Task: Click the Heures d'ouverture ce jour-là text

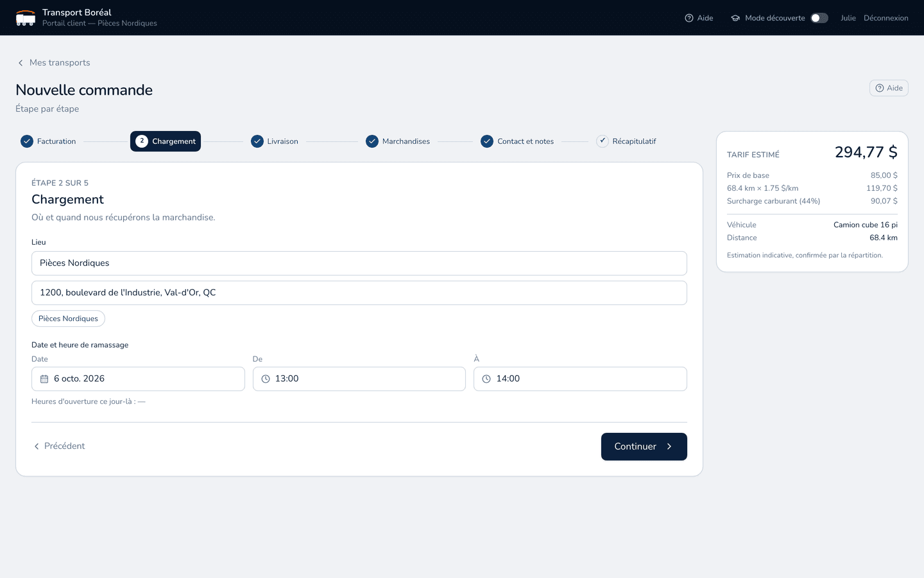Action: pyautogui.click(x=89, y=401)
